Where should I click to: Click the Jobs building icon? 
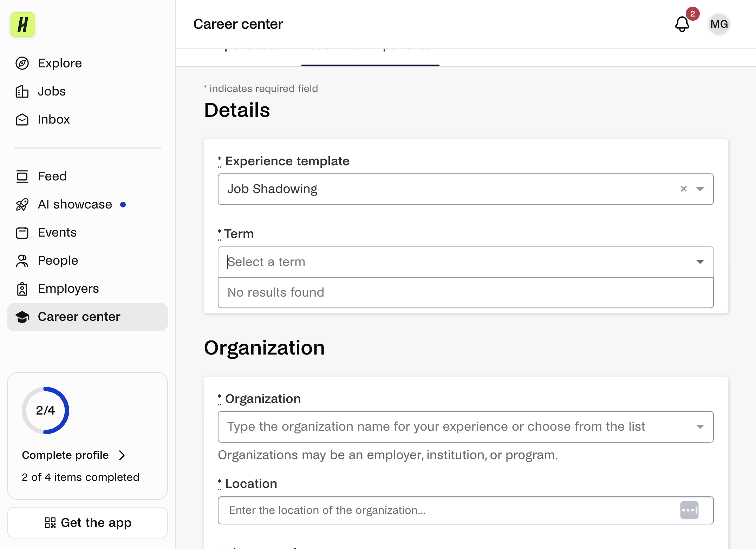click(x=22, y=91)
